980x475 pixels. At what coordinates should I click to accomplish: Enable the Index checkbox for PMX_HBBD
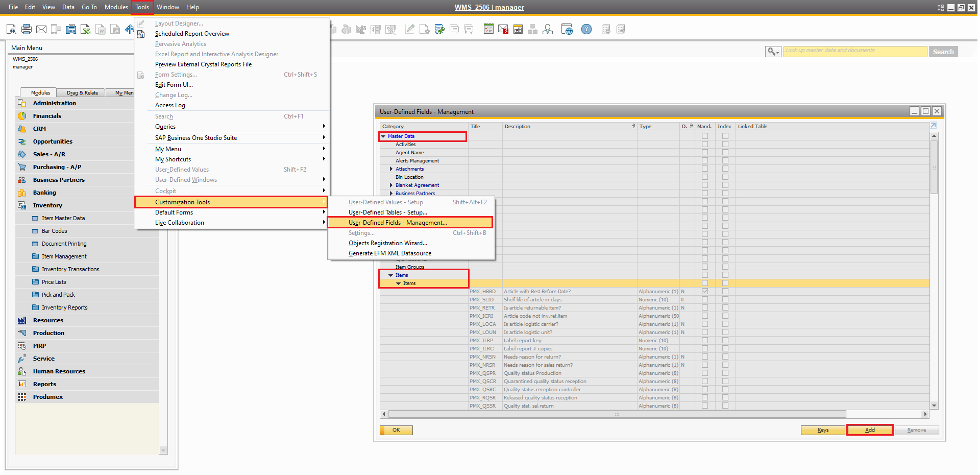pyautogui.click(x=724, y=291)
